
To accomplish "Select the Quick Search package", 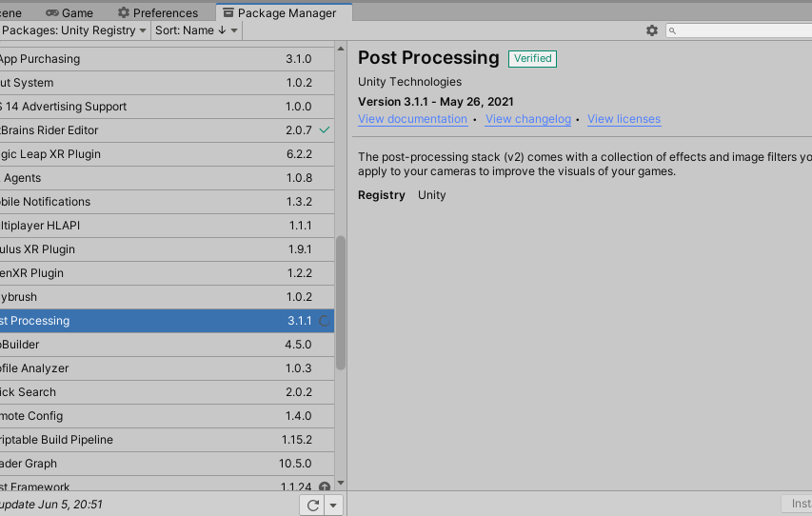I will [167, 392].
